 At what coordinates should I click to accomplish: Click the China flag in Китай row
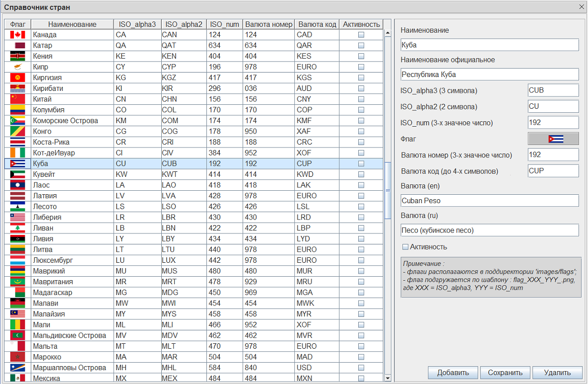17,99
